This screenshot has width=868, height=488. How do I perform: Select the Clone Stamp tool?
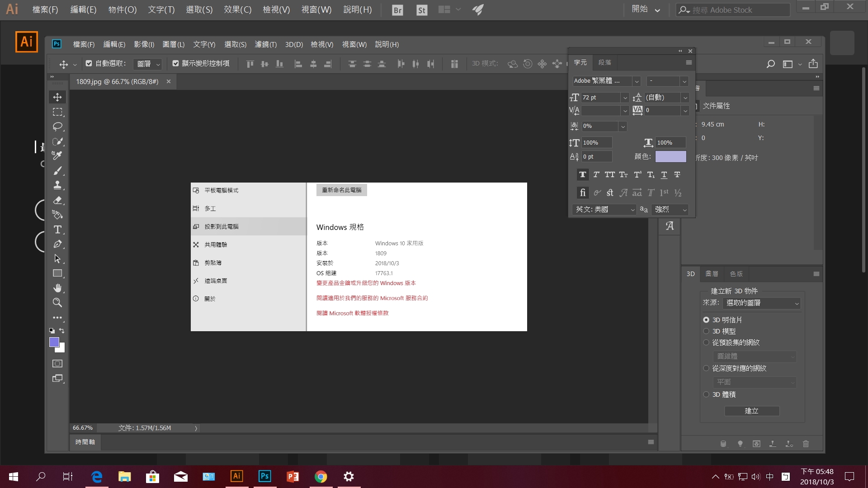(x=57, y=185)
